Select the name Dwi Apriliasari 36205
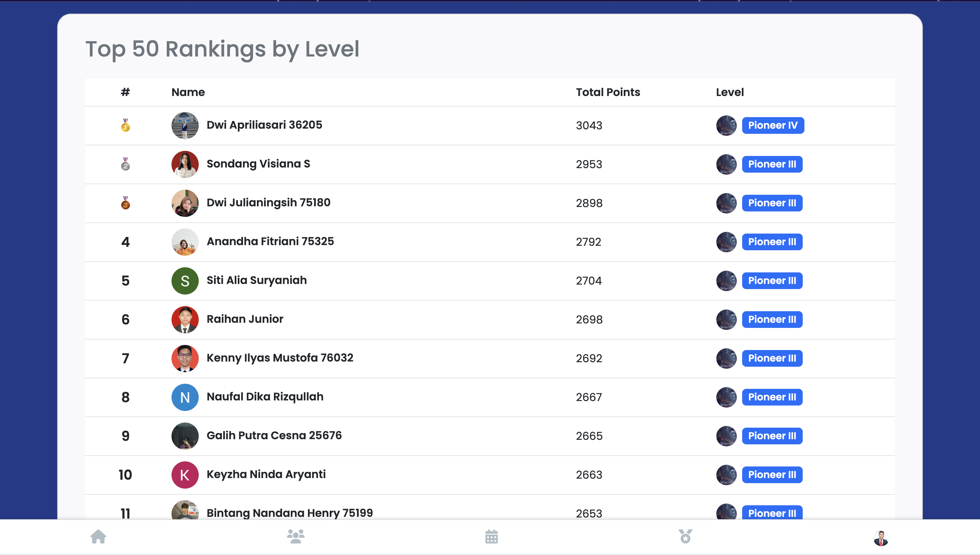Viewport: 980px width, 555px height. pyautogui.click(x=264, y=125)
